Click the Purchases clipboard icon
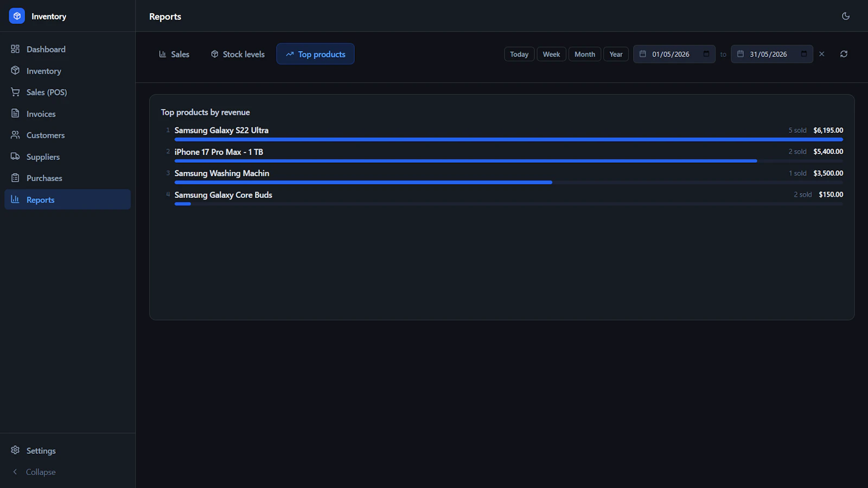Screen dimensions: 868x488 [x=15, y=178]
